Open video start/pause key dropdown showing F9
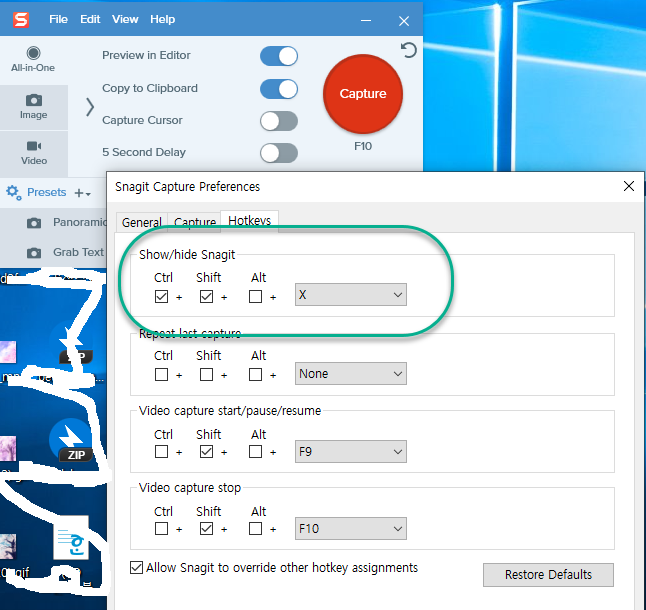646x610 pixels. (x=351, y=451)
